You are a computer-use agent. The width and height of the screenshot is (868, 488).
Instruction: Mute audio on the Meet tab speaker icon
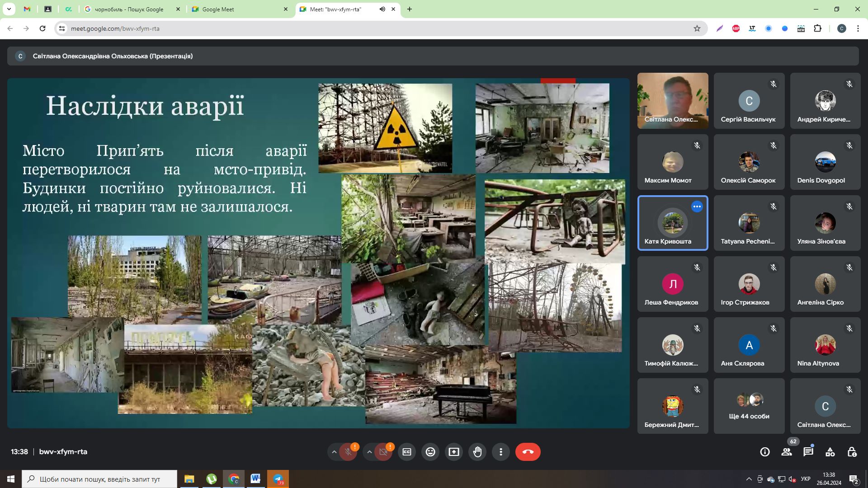point(382,9)
